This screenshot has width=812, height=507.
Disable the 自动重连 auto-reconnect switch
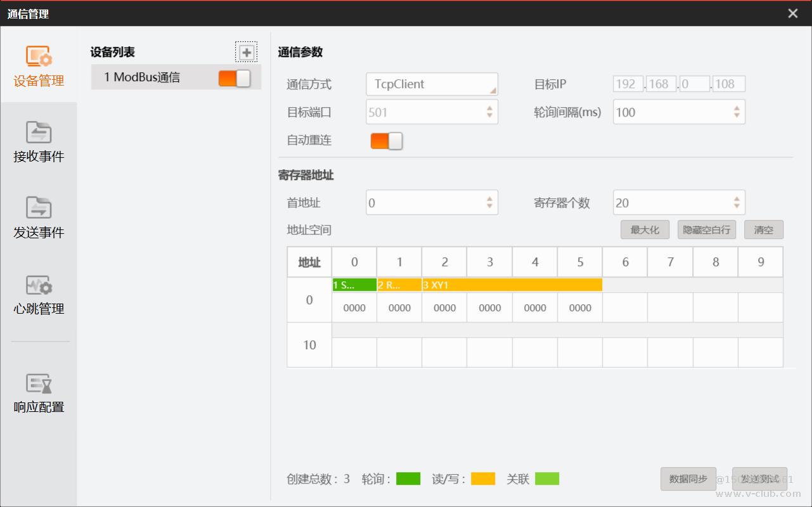pyautogui.click(x=387, y=141)
